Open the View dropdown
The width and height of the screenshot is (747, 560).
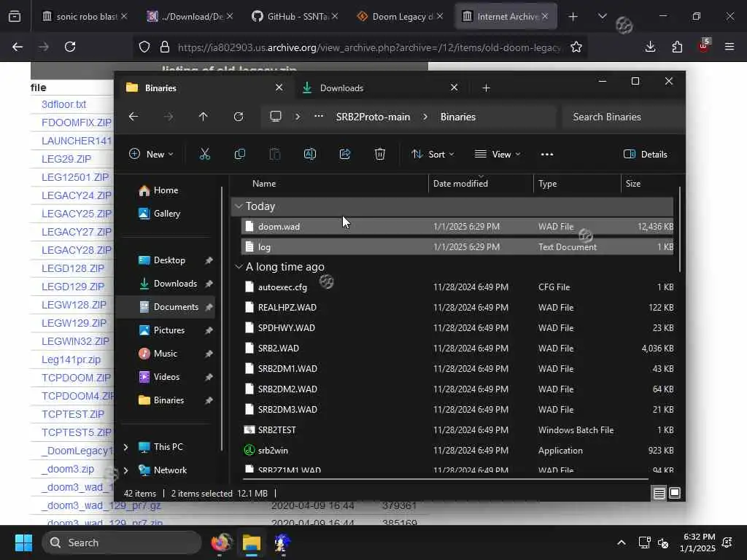[498, 155]
